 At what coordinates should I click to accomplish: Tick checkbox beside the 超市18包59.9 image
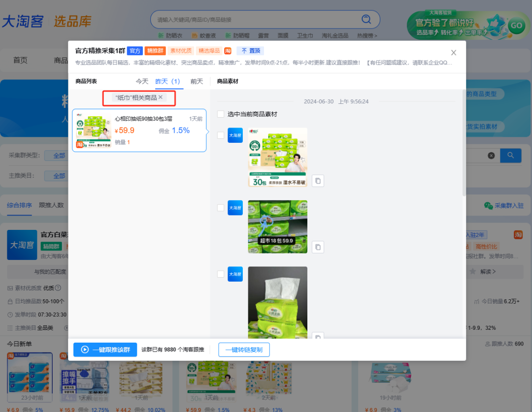(221, 208)
